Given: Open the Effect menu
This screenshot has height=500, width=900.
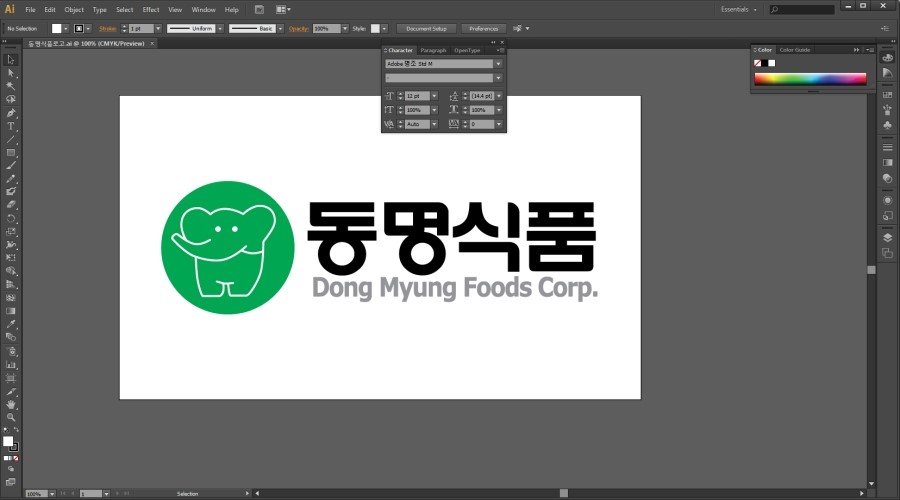Looking at the screenshot, I should tap(150, 9).
